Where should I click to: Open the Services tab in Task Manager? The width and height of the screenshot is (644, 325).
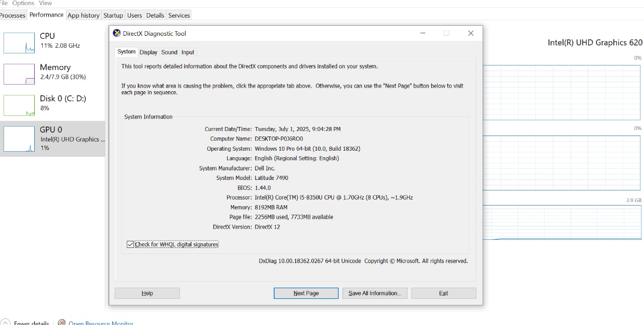(x=179, y=15)
